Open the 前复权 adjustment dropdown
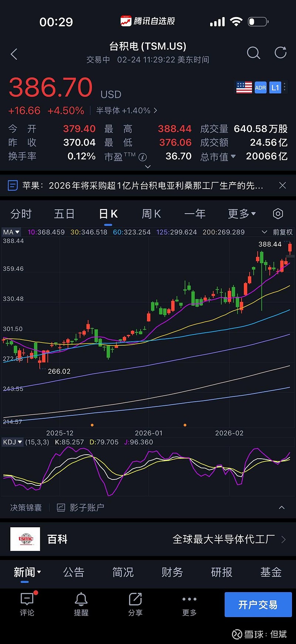This screenshot has height=644, width=296. 277,232
